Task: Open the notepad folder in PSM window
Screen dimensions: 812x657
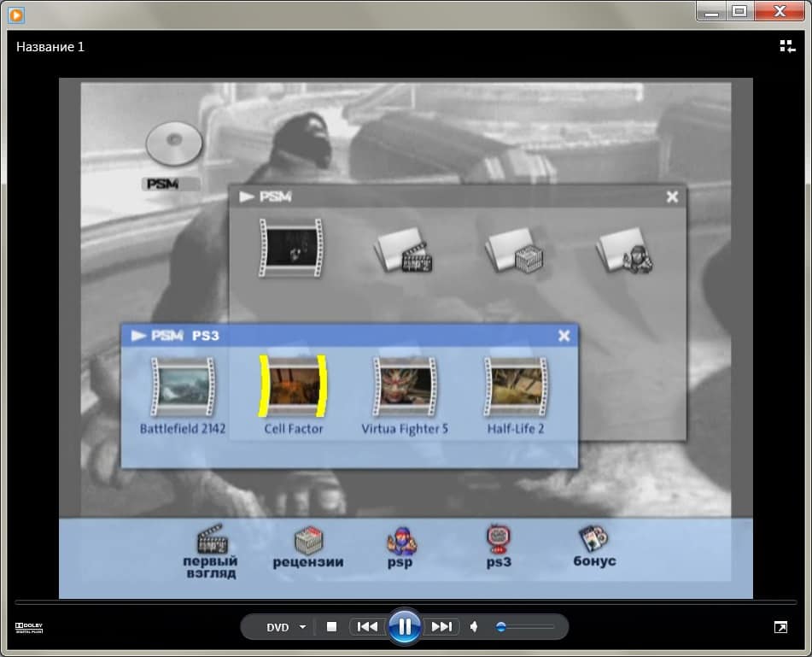Action: (514, 250)
